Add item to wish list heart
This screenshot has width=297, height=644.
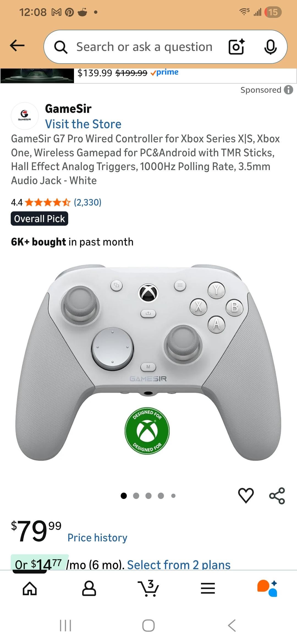(246, 495)
